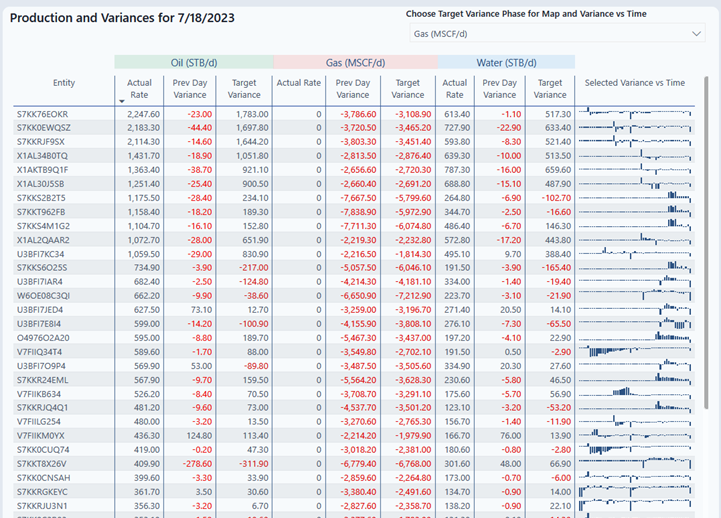Sort by Oil Target Variance header
The image size is (721, 518).
[244, 89]
